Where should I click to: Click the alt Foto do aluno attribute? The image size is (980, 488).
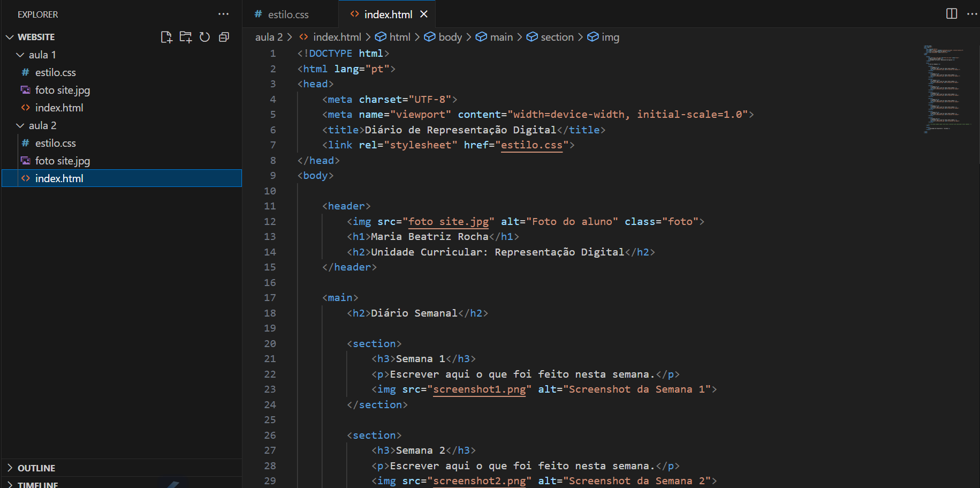click(559, 222)
